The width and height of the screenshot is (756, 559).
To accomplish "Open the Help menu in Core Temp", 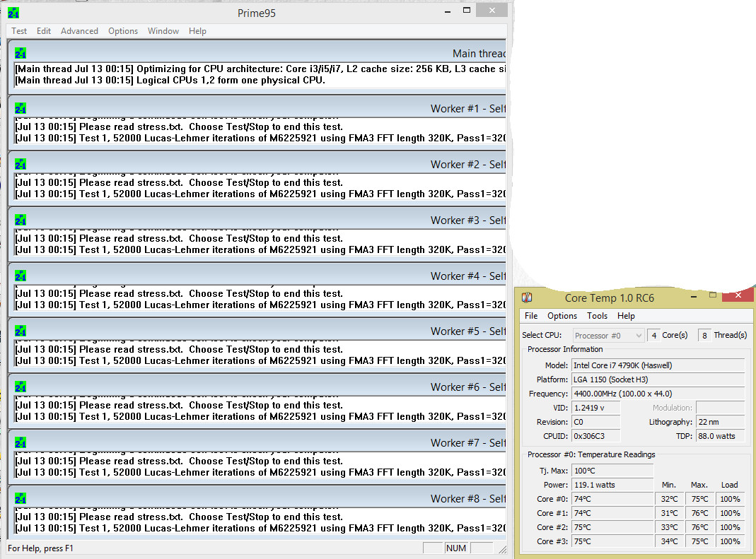I will [x=626, y=316].
